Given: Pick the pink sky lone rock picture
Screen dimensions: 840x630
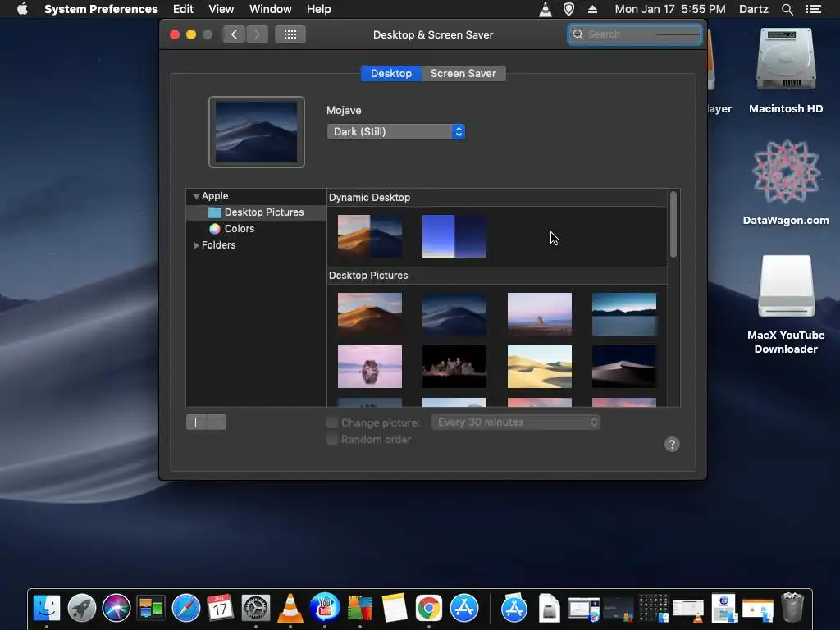Looking at the screenshot, I should click(x=540, y=314).
